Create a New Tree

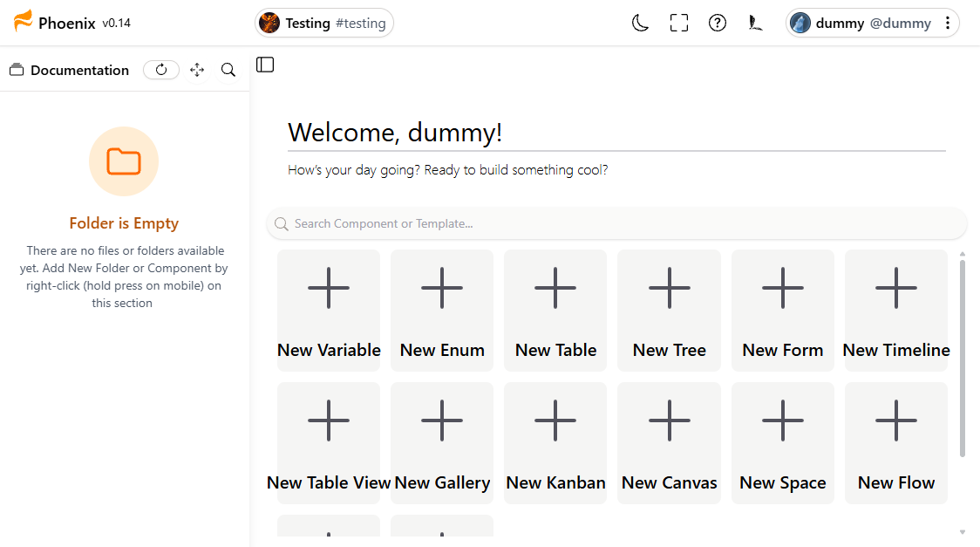pyautogui.click(x=669, y=311)
